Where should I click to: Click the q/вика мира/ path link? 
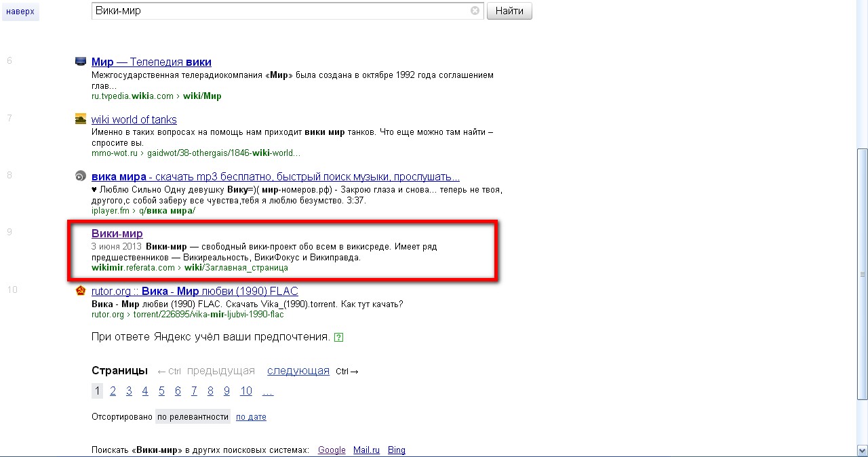[x=167, y=211]
